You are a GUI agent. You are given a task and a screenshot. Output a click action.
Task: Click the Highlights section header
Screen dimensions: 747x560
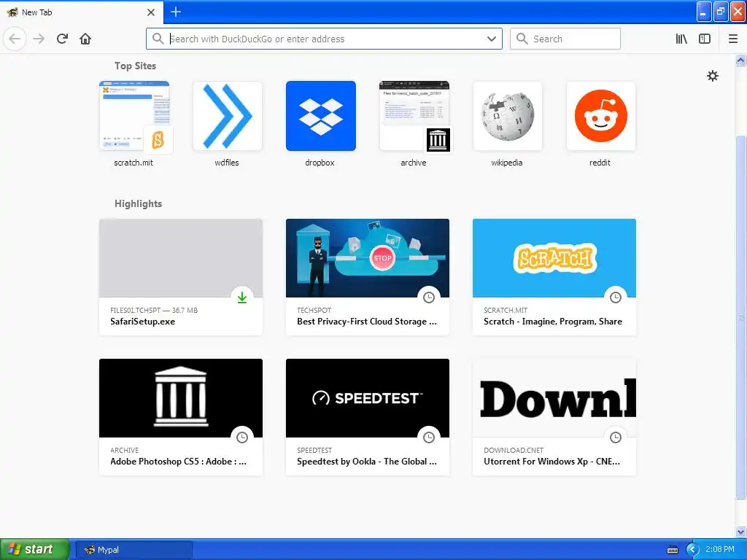138,203
